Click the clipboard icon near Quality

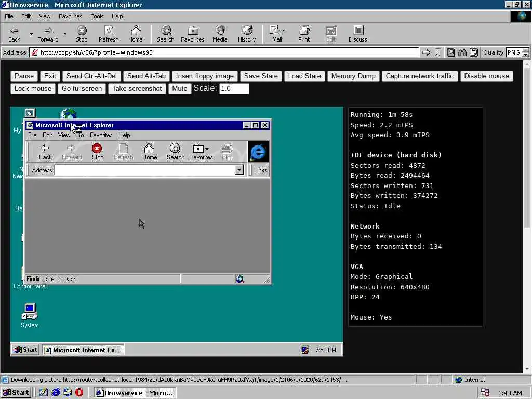coord(474,52)
